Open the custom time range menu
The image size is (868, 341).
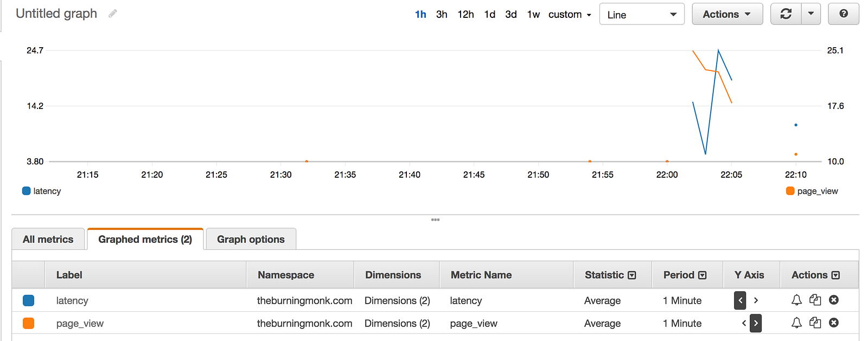coord(570,15)
